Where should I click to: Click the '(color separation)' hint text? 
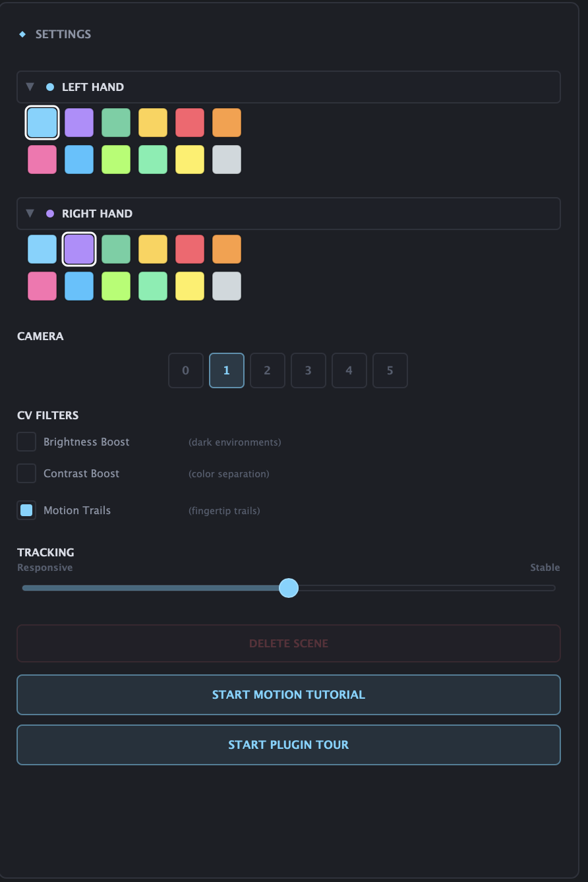(229, 474)
